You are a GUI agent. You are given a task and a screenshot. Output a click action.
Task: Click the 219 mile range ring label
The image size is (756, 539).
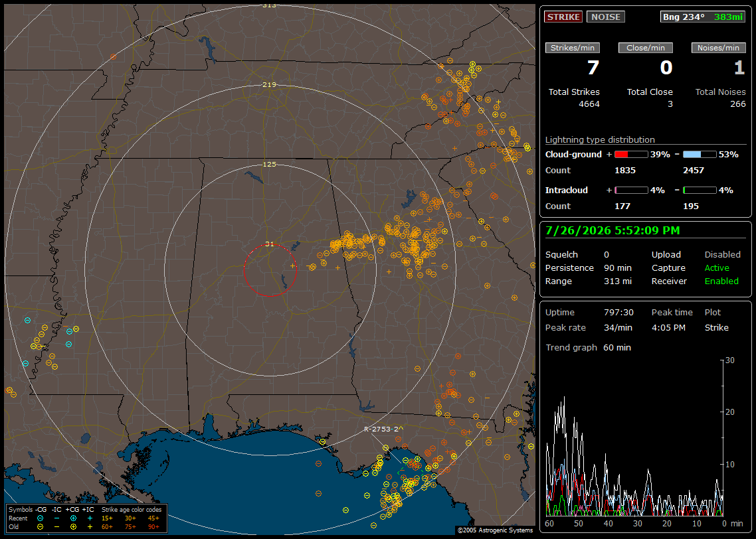pyautogui.click(x=270, y=84)
